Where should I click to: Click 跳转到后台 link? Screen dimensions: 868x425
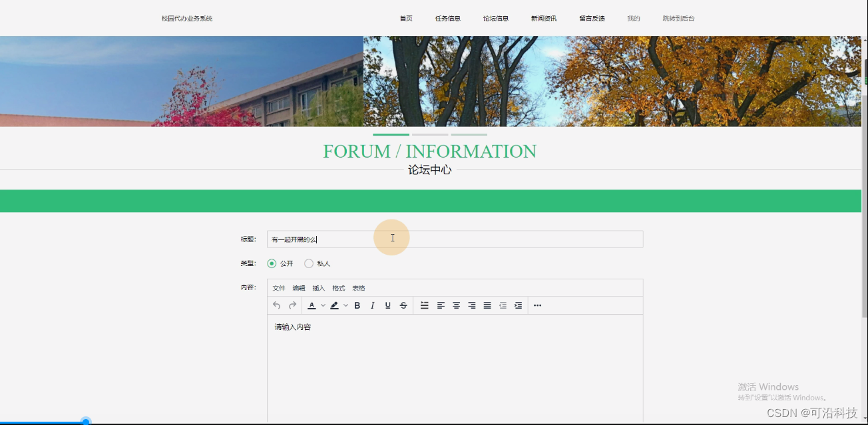678,19
